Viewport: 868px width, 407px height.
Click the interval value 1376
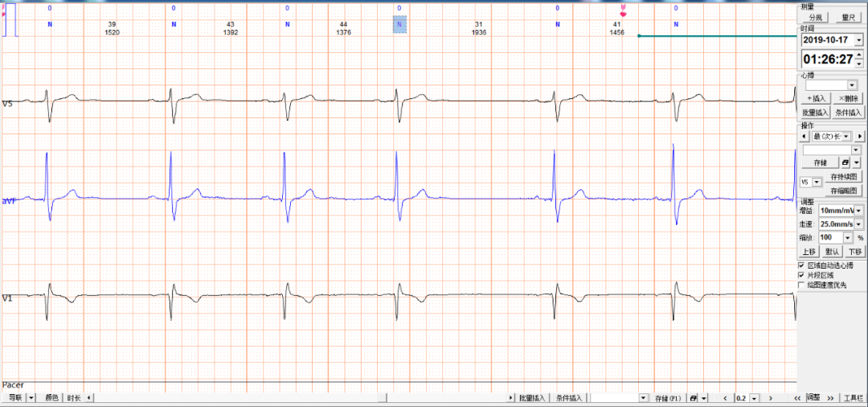click(344, 33)
